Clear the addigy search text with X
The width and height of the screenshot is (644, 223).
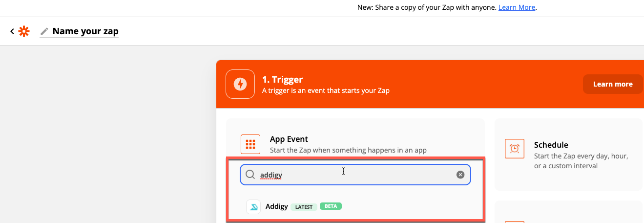[x=460, y=175]
